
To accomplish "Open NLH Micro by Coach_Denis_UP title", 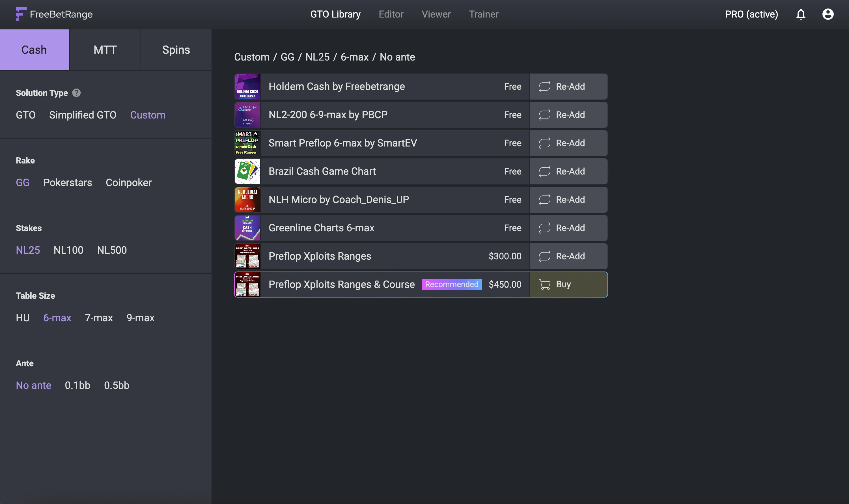I will pos(339,199).
